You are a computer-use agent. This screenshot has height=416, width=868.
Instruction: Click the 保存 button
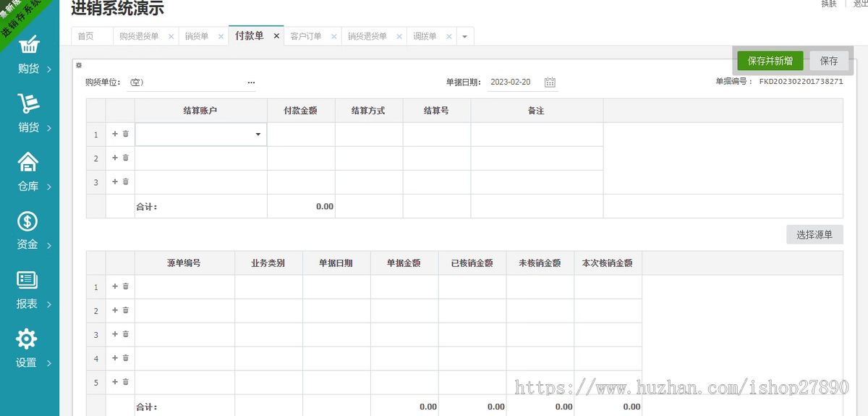829,61
